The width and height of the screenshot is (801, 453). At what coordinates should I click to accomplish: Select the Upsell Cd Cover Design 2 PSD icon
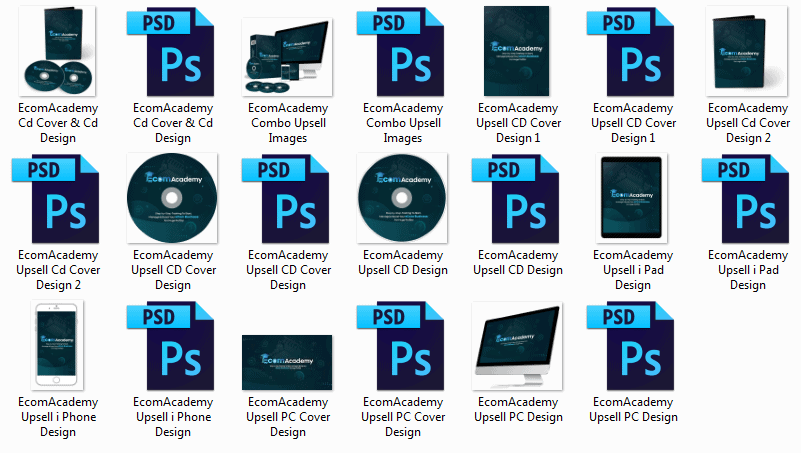(x=58, y=201)
